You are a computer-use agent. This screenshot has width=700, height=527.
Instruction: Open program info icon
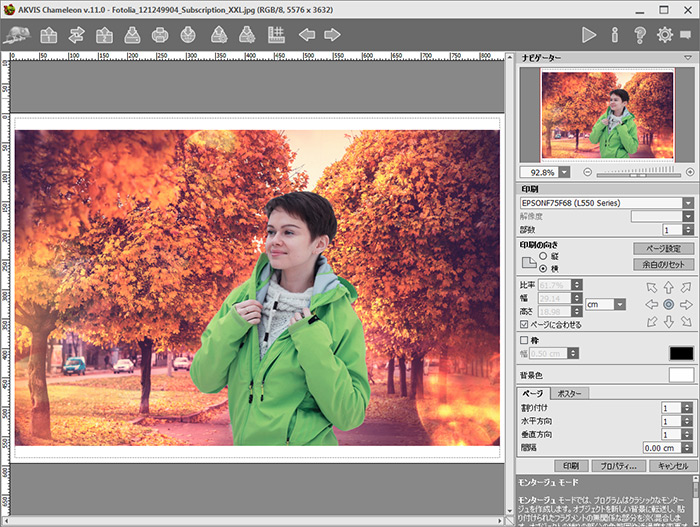[x=615, y=35]
